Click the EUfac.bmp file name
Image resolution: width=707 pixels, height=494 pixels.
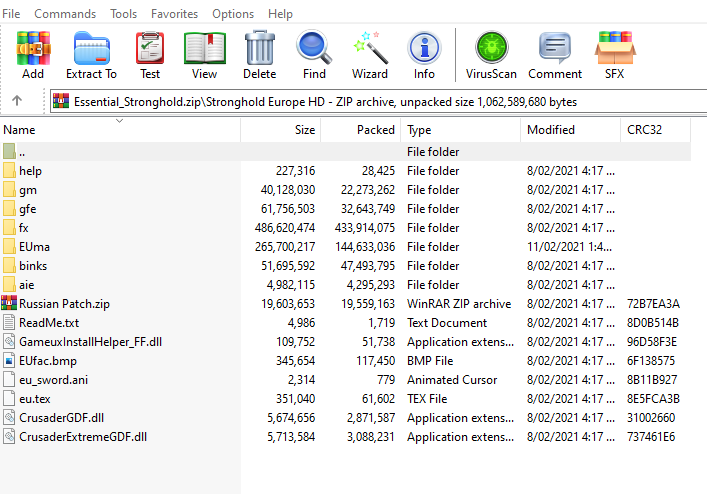point(48,361)
